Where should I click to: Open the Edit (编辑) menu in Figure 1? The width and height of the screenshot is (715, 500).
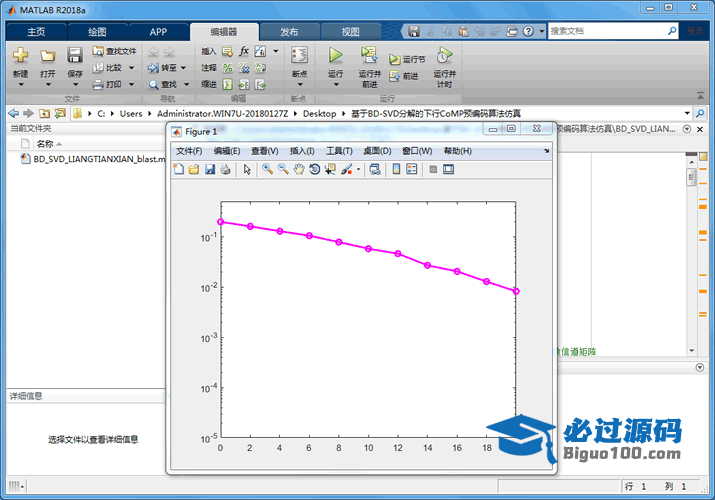tap(227, 151)
